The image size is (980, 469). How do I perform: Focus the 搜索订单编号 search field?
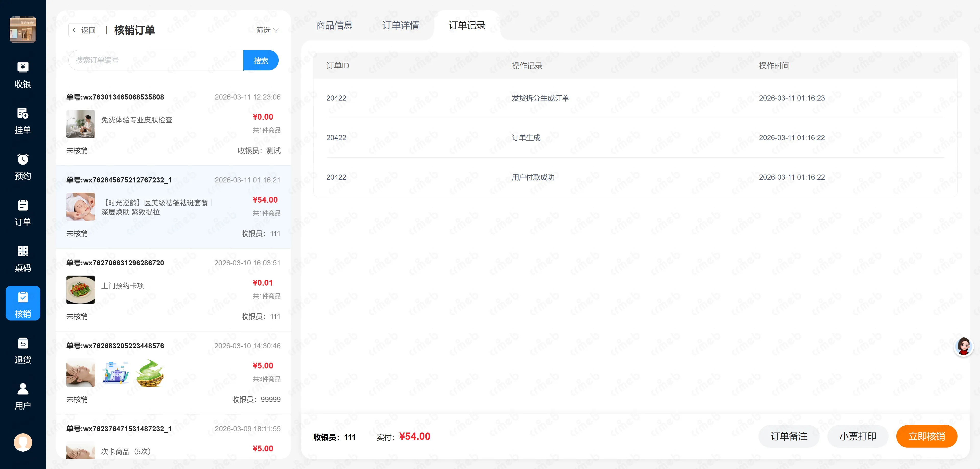point(156,60)
